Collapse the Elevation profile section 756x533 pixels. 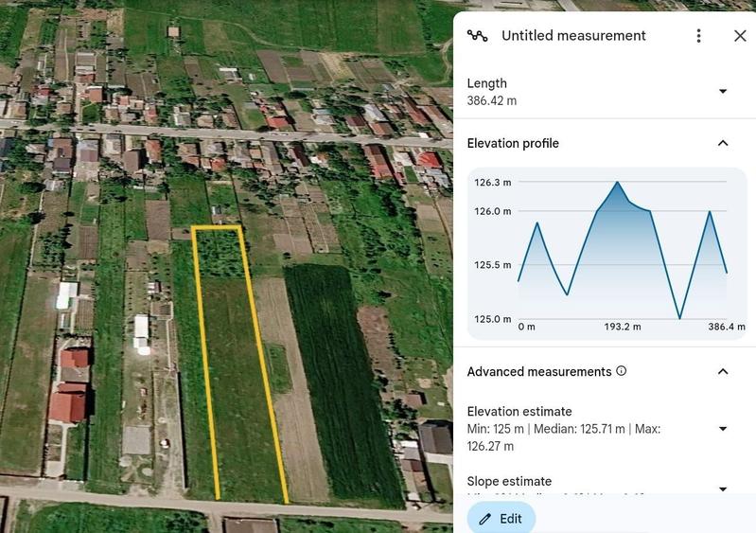click(x=723, y=143)
